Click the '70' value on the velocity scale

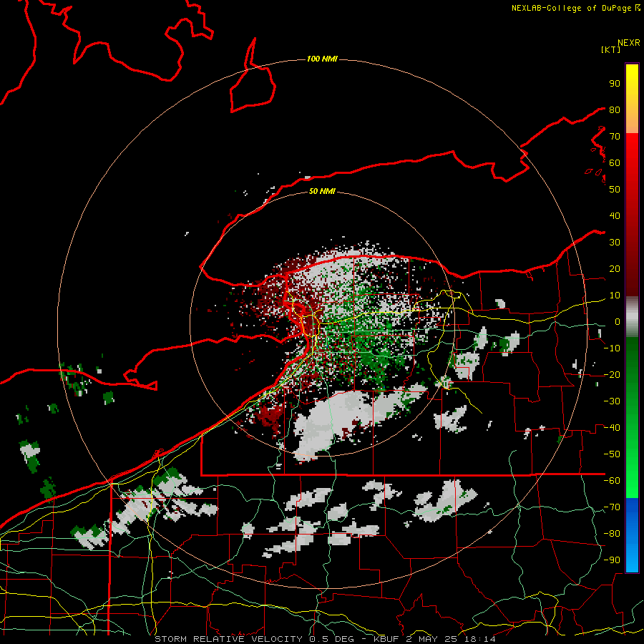pyautogui.click(x=615, y=137)
